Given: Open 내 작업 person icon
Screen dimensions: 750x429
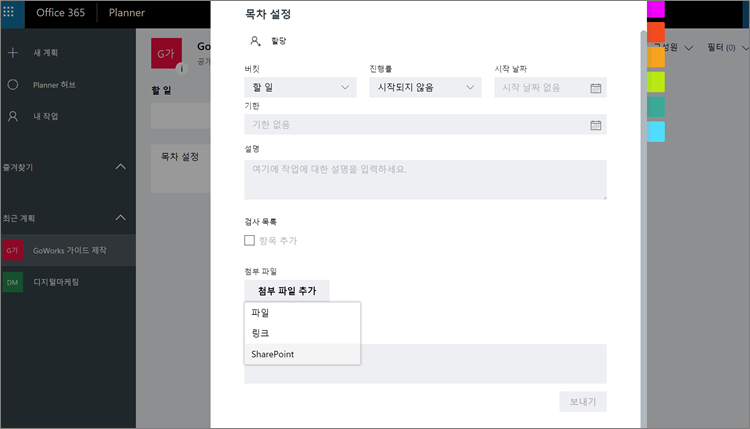Looking at the screenshot, I should 13,116.
